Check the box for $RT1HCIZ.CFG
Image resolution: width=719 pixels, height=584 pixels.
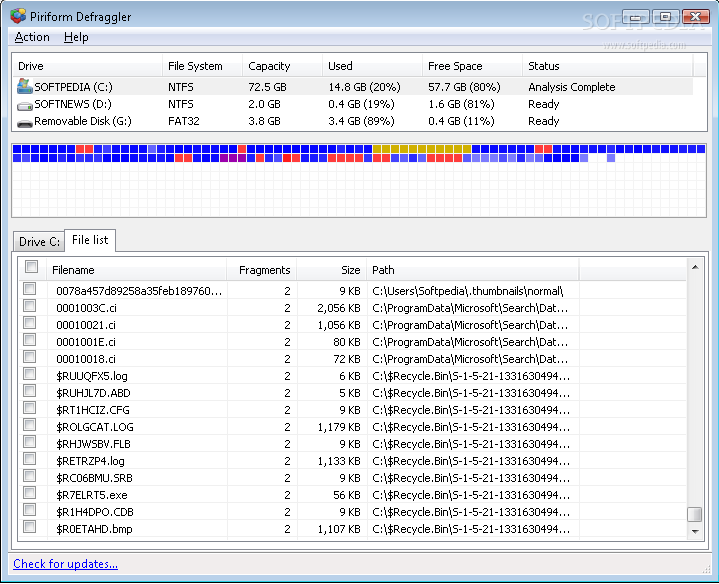click(x=30, y=407)
